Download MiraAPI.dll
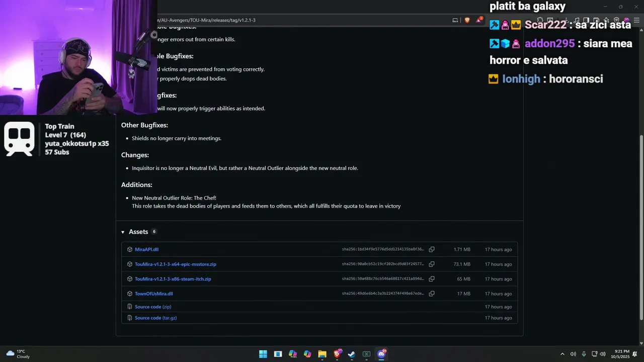The width and height of the screenshot is (644, 362). pos(146,249)
